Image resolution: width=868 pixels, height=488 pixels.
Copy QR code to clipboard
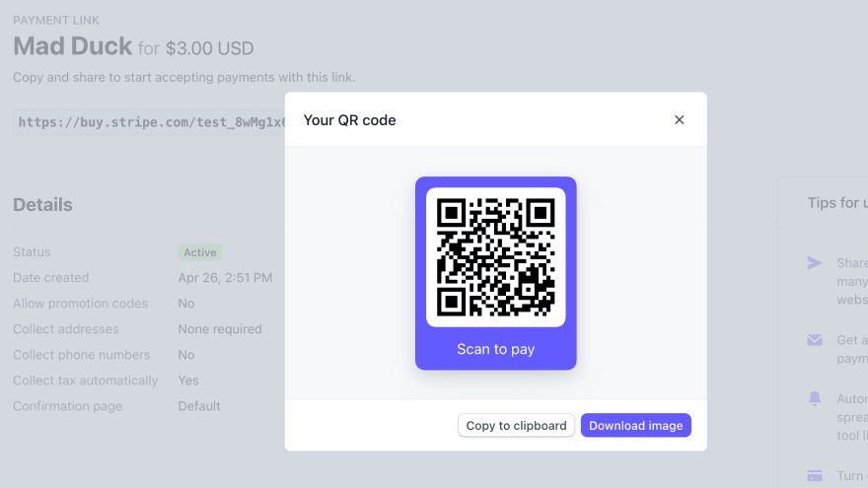coord(516,425)
